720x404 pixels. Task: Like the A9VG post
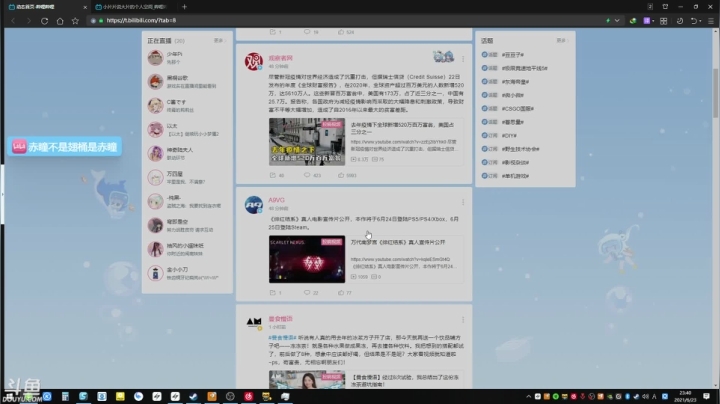click(x=345, y=293)
